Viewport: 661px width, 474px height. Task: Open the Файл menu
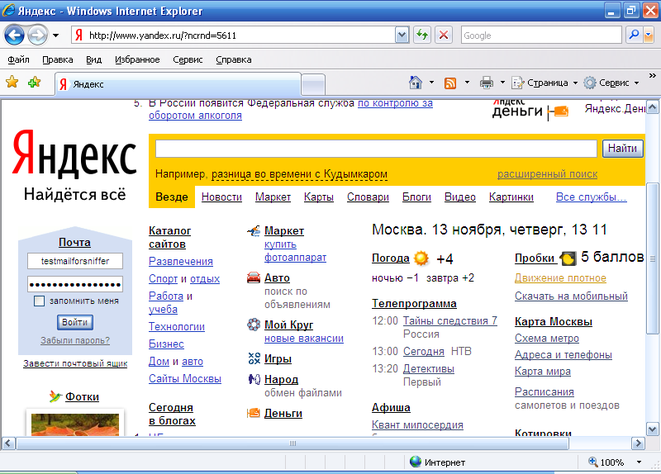coord(19,60)
